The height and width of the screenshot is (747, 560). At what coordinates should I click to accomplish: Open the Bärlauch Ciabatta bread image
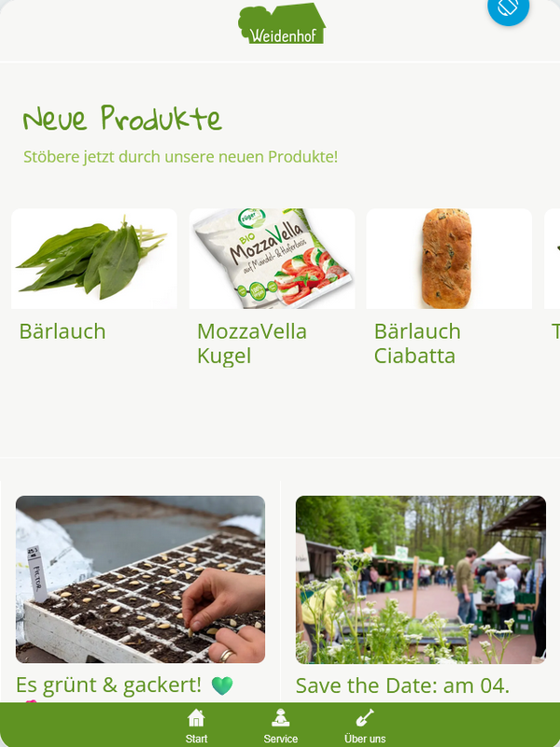pos(449,259)
